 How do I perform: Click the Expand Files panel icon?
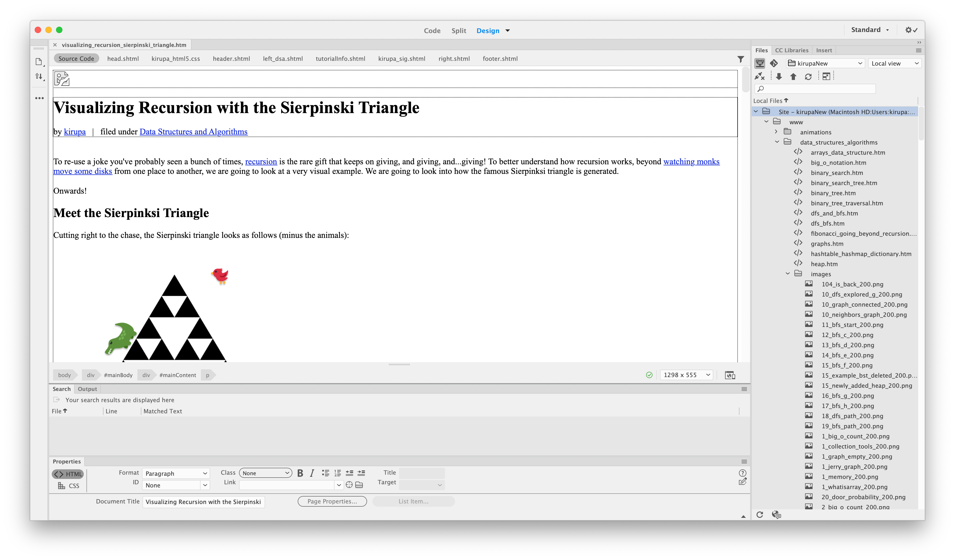click(826, 77)
